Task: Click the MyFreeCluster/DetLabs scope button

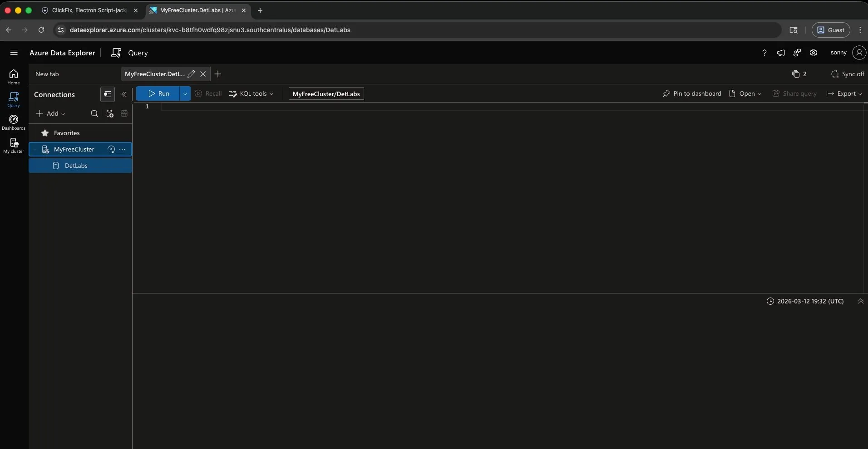Action: click(x=326, y=94)
